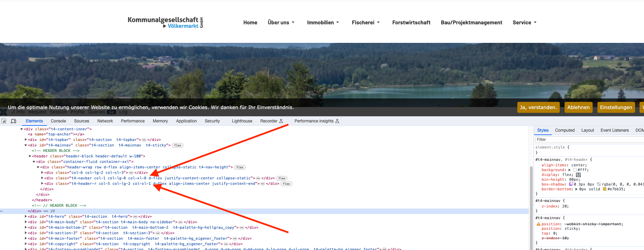The width and height of the screenshot is (644, 250).
Task: Click the Ablehnen cookie button
Action: click(579, 107)
